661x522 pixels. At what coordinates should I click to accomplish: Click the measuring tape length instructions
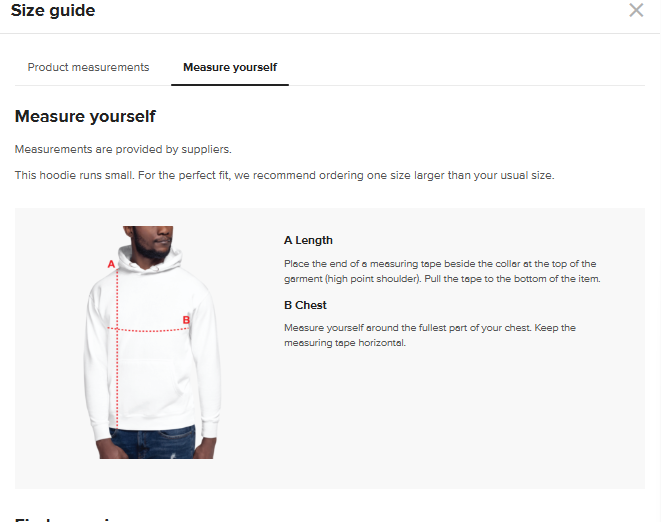(441, 271)
